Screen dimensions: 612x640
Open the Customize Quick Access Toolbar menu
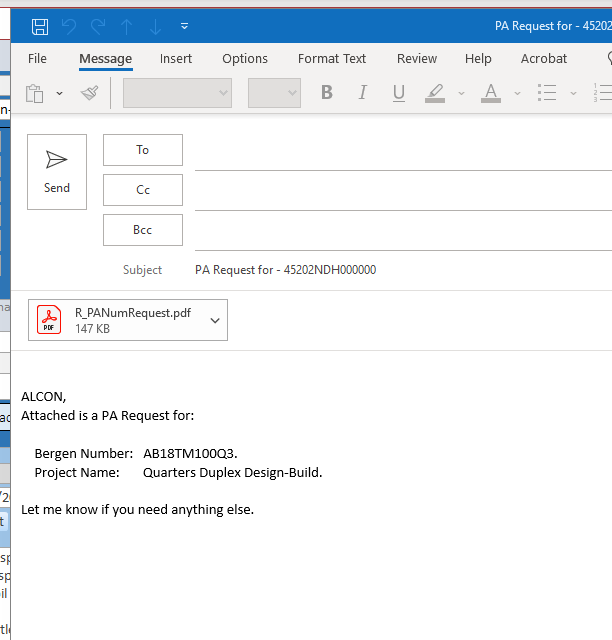185,26
